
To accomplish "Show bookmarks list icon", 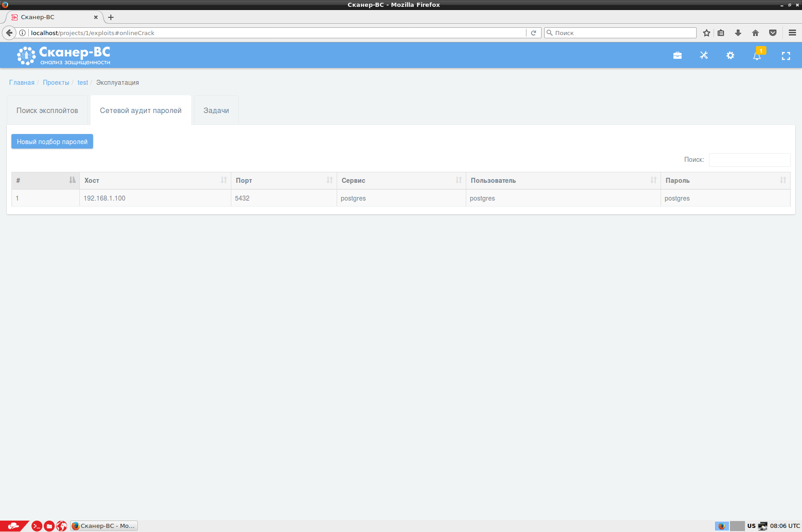I will coord(721,33).
